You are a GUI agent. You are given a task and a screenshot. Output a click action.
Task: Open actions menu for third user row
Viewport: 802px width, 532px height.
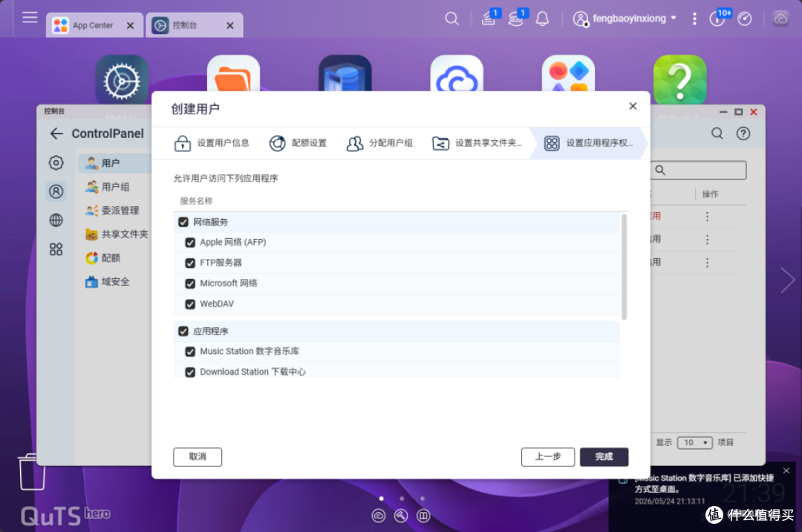708,262
